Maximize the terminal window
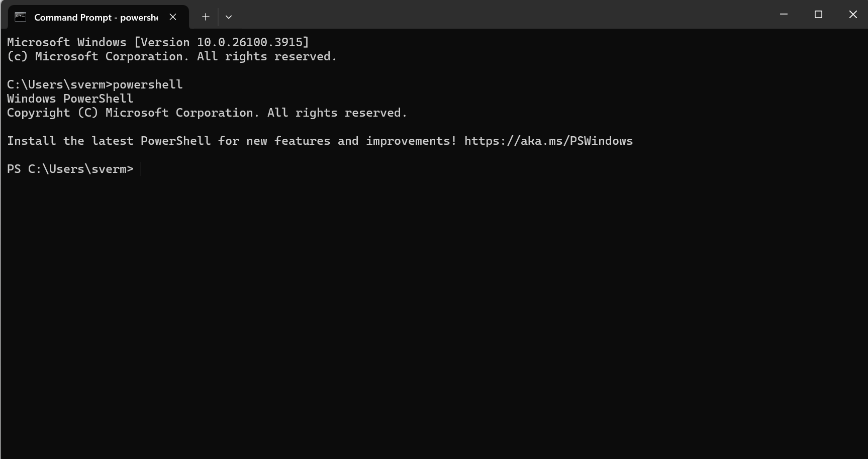This screenshot has height=459, width=868. [x=818, y=15]
